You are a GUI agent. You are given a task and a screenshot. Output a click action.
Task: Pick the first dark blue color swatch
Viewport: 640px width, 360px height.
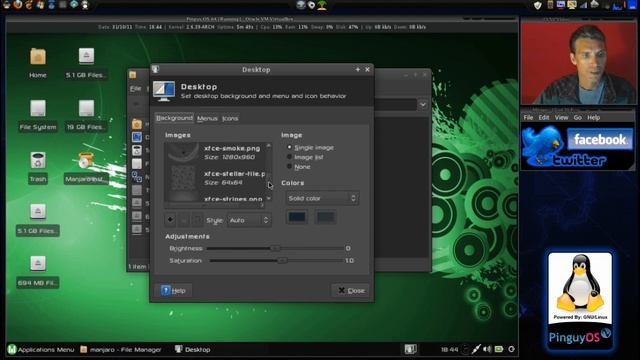[x=297, y=217]
